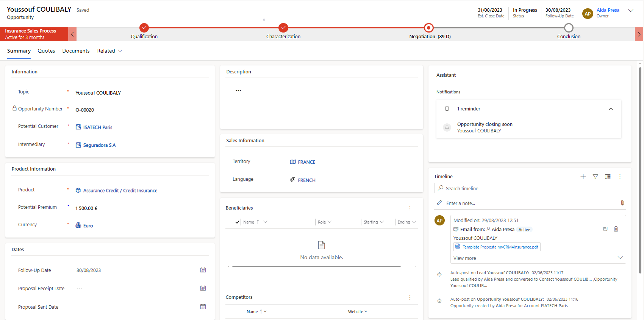Toggle the select-all checkmark in Beneficiaries grid
The height and width of the screenshot is (320, 644).
coord(237,222)
